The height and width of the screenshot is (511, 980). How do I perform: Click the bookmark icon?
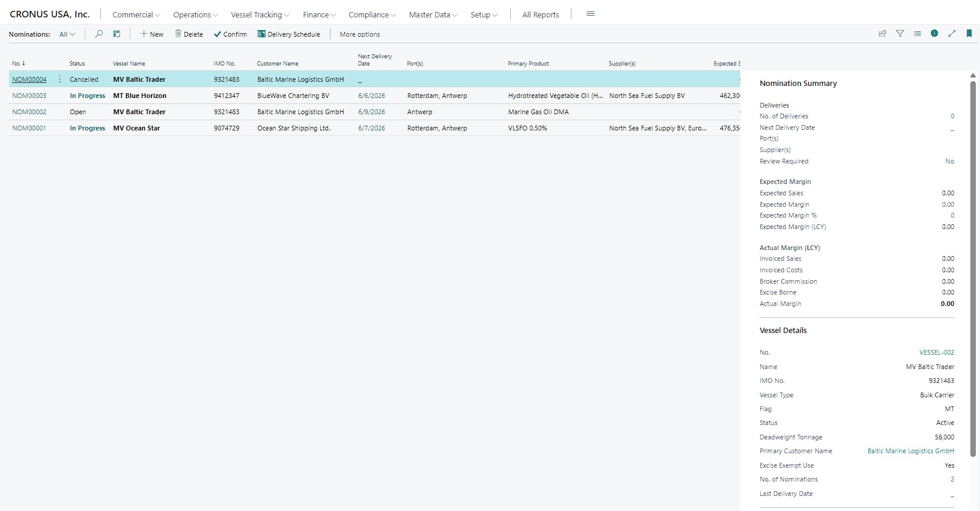[969, 34]
